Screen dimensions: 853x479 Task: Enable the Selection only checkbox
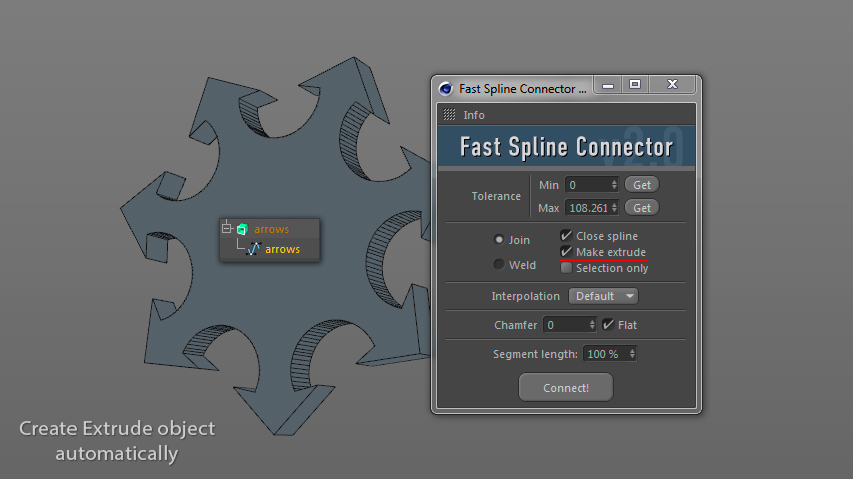[566, 268]
